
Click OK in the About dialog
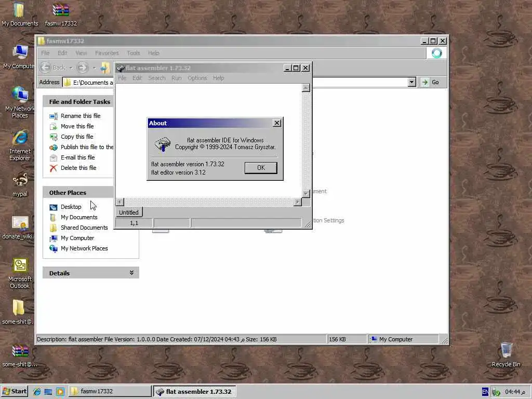tap(261, 168)
